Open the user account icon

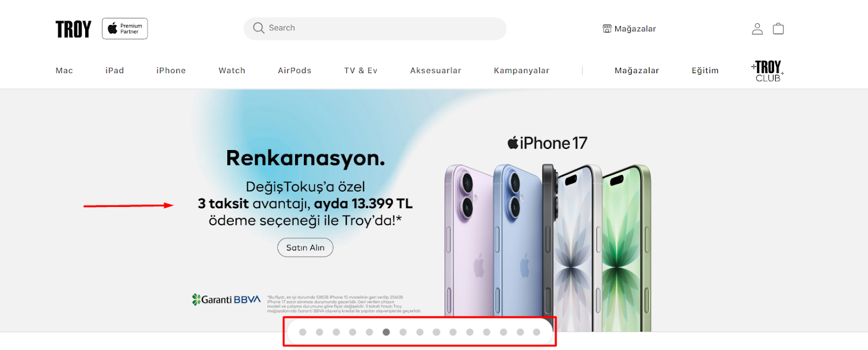(757, 29)
